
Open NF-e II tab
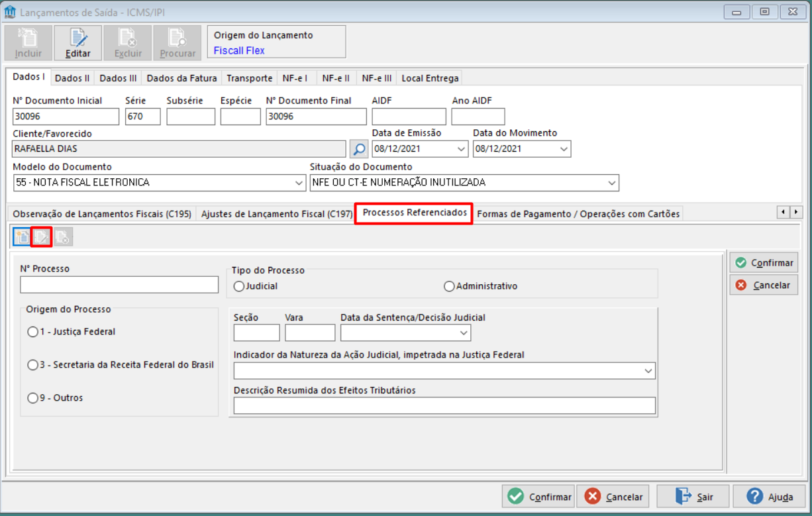pyautogui.click(x=336, y=78)
